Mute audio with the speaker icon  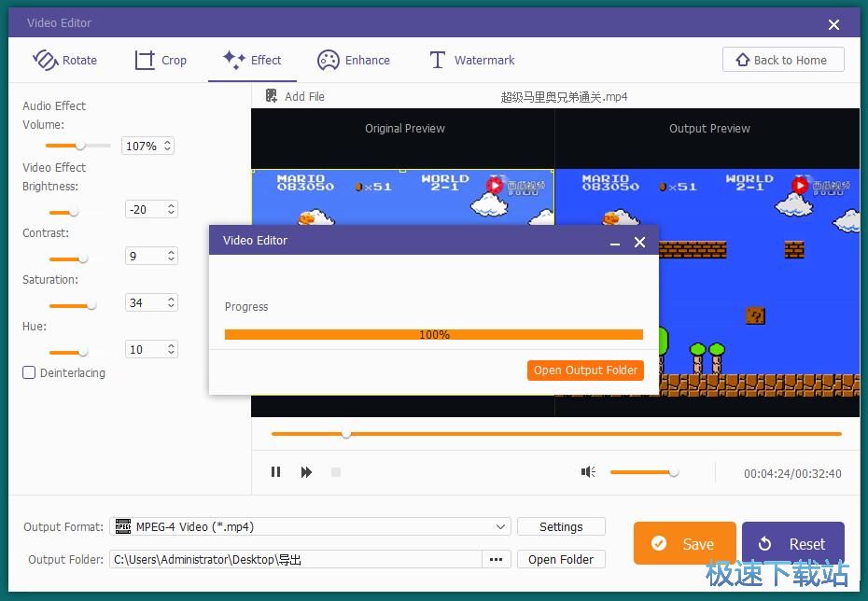click(x=588, y=472)
